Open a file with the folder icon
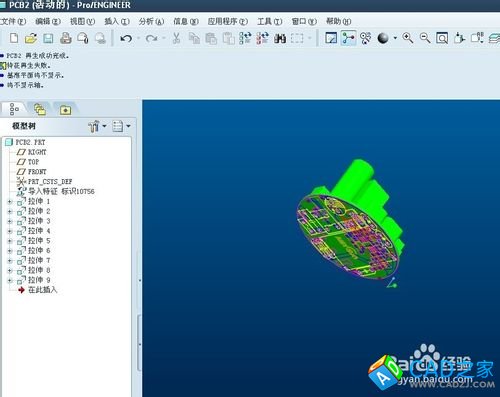 click(x=31, y=38)
